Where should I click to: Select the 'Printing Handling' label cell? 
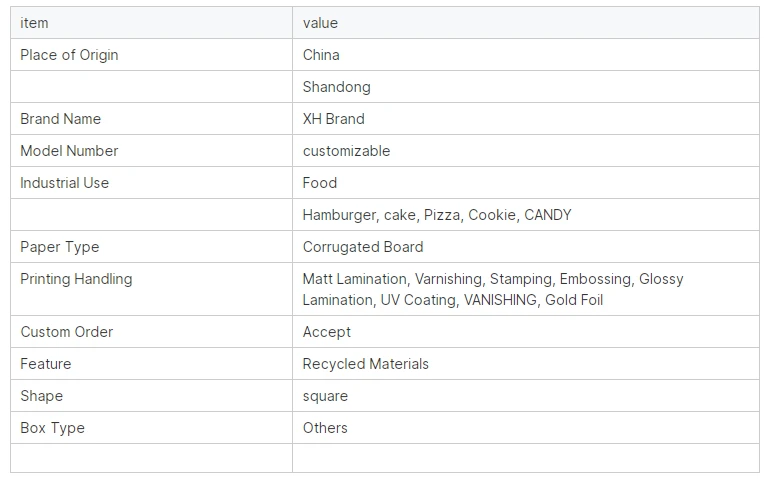(152, 289)
